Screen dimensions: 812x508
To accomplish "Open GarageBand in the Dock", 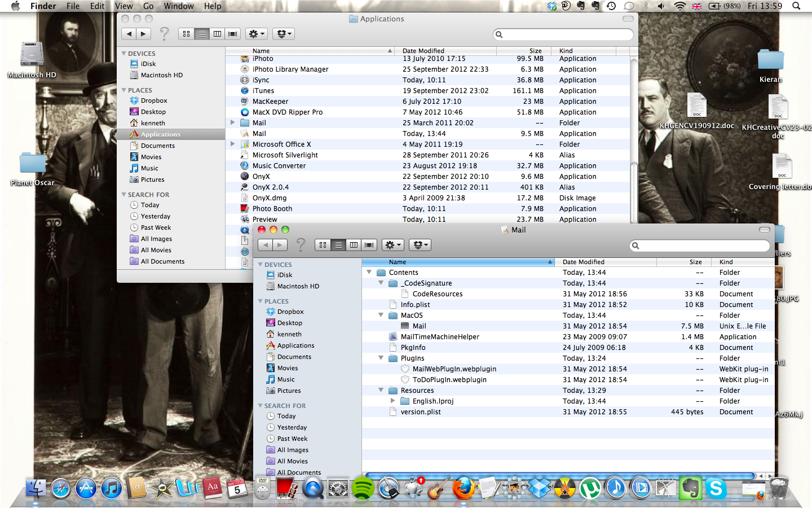I will pos(439,488).
